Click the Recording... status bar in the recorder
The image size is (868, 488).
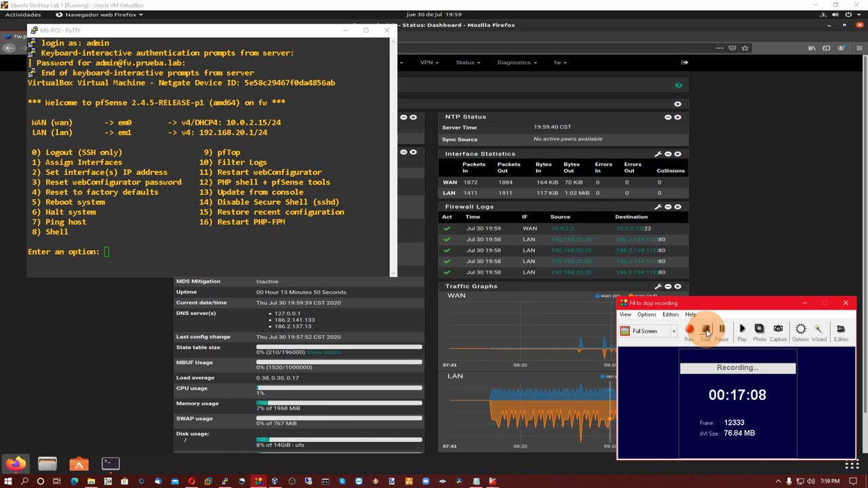738,368
